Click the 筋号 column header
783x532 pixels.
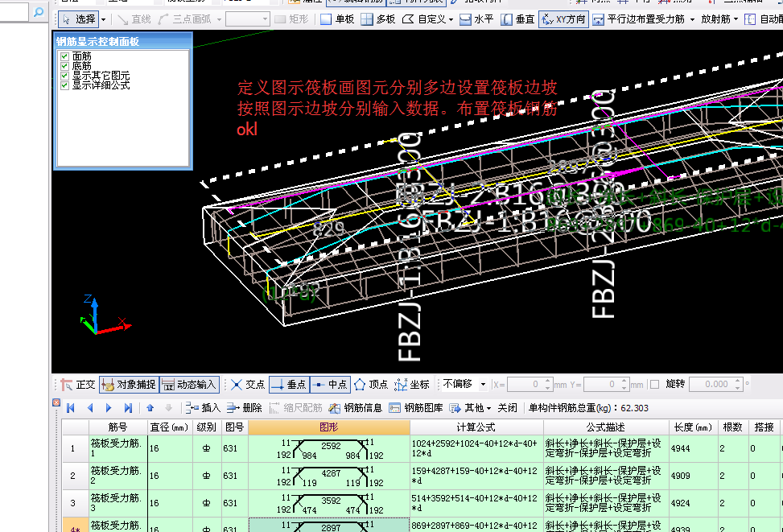(x=117, y=427)
